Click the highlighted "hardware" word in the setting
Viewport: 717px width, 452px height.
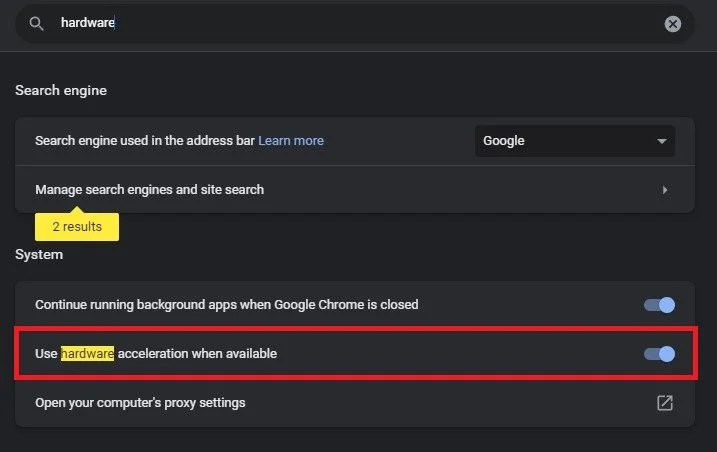tap(87, 353)
